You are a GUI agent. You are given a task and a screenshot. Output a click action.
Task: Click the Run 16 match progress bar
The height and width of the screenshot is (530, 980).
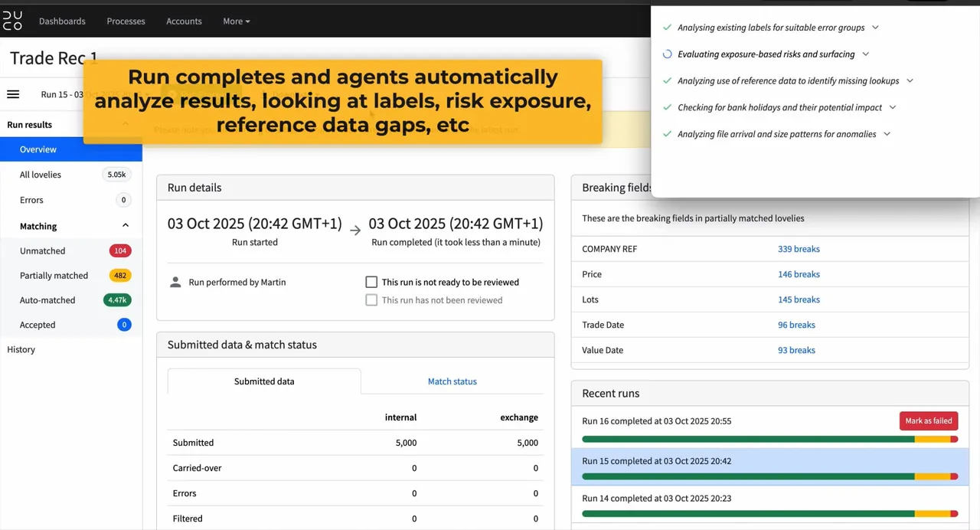(x=769, y=439)
